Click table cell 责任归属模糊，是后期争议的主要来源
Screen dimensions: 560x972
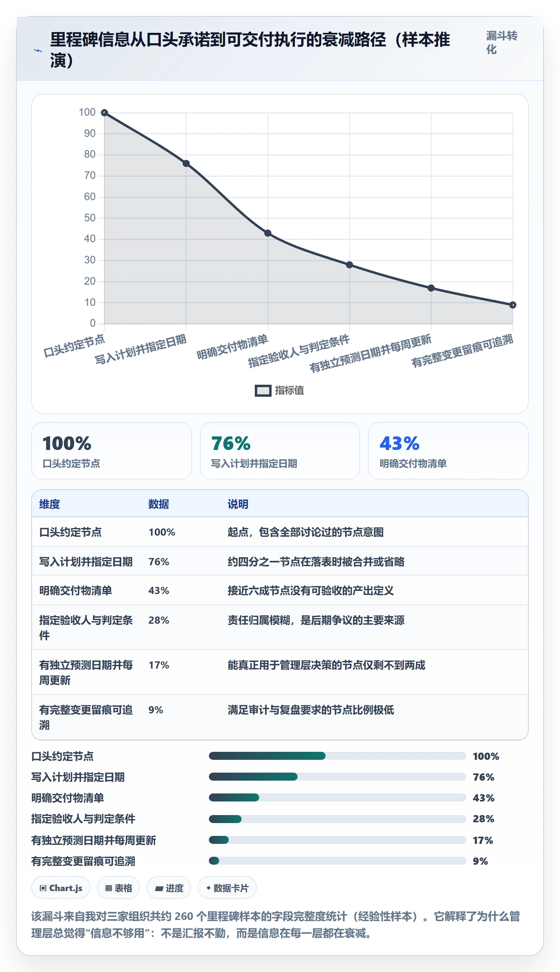[316, 620]
